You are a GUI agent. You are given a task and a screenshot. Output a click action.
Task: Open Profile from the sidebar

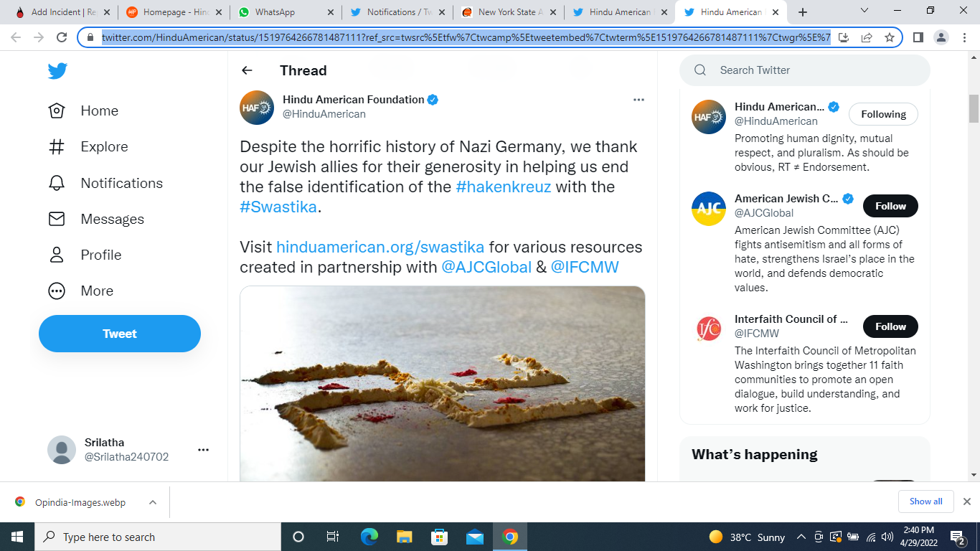[100, 255]
